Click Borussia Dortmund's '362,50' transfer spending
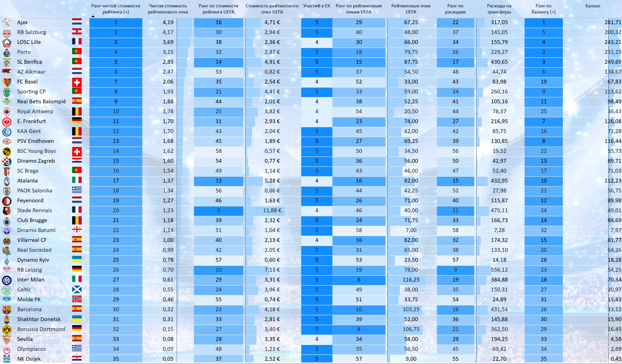622x364 pixels. (x=499, y=329)
